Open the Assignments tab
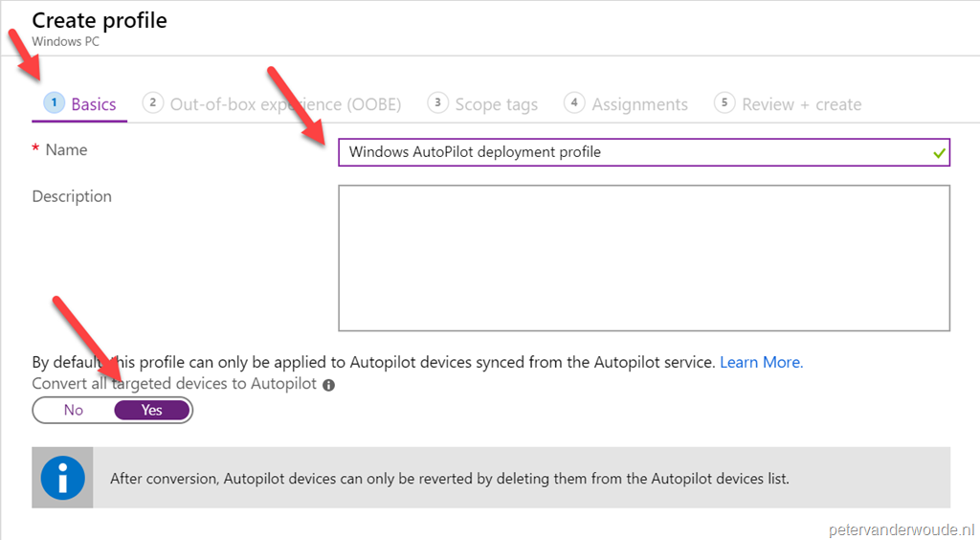This screenshot has width=980, height=540. point(626,103)
